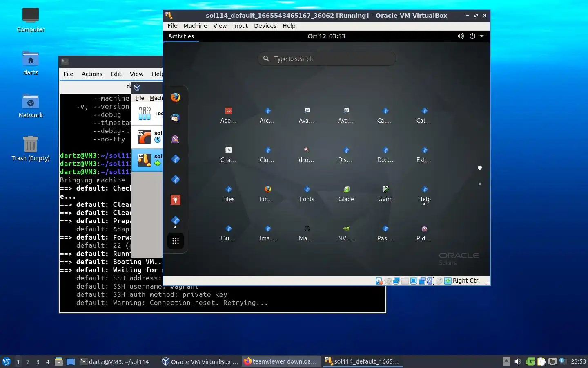Click the volume icon in the system tray

point(518,361)
